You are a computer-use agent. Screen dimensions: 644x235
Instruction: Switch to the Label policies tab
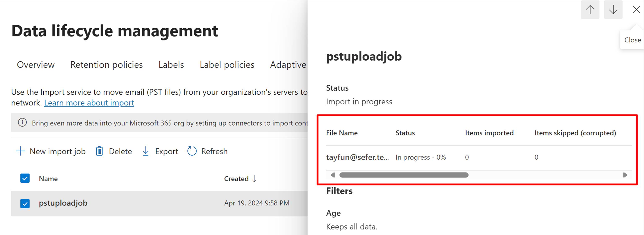click(x=227, y=65)
